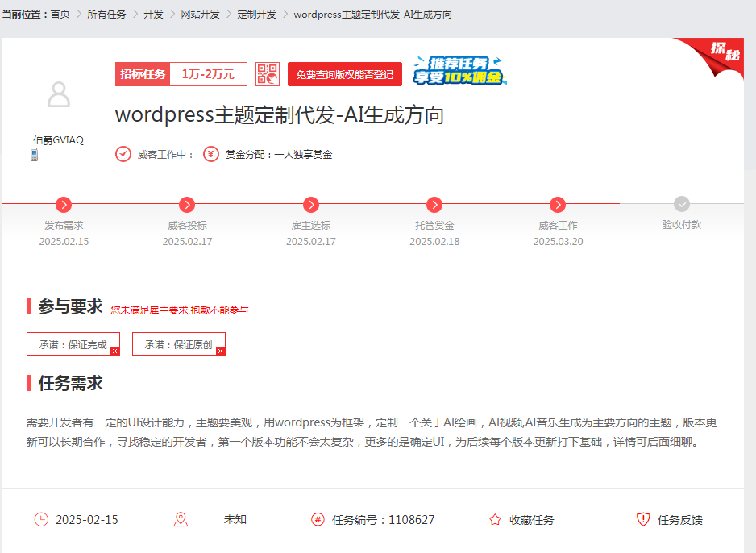Click the yen icon beside 赏金分配

pyautogui.click(x=210, y=154)
